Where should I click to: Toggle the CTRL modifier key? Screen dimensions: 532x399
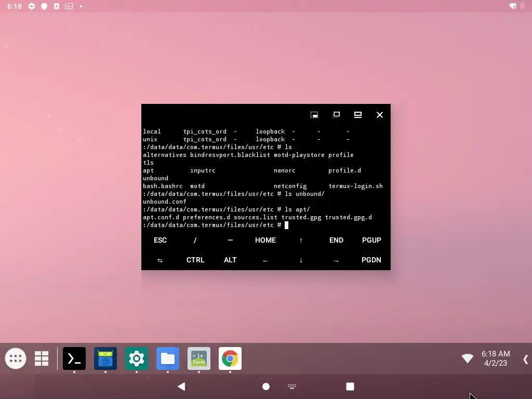coord(195,260)
